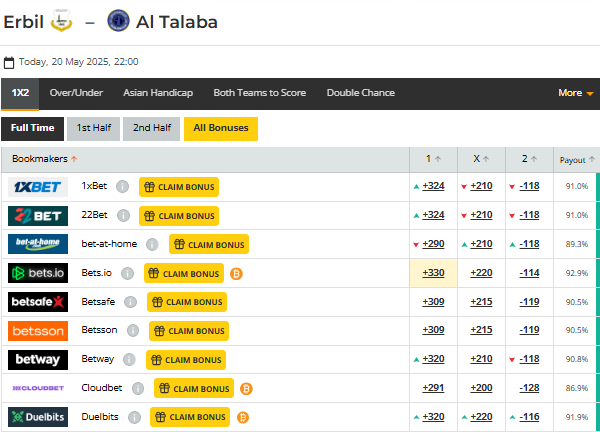Click Bets.io draw odds +220
The image size is (600, 432).
point(481,273)
